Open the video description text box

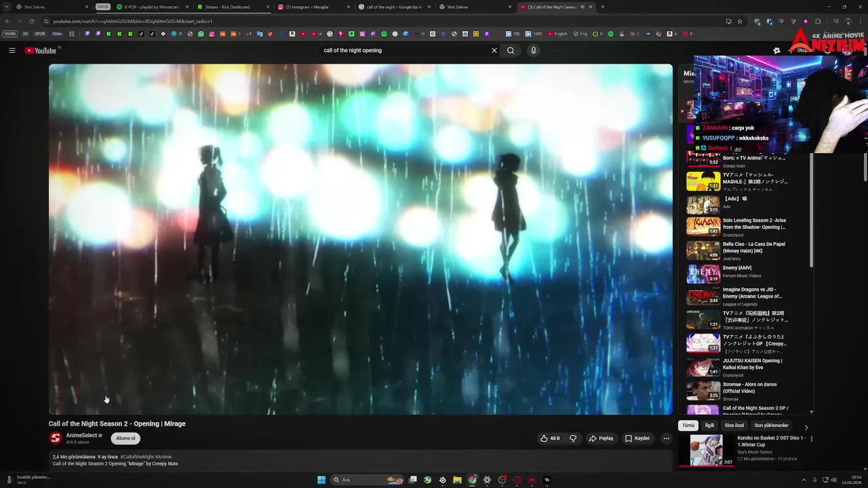[x=361, y=461]
